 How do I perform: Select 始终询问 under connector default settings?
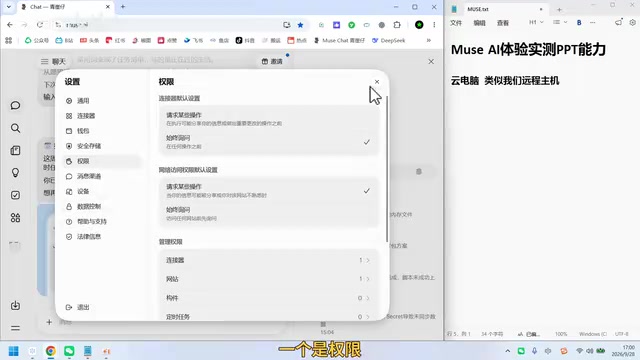click(268, 142)
